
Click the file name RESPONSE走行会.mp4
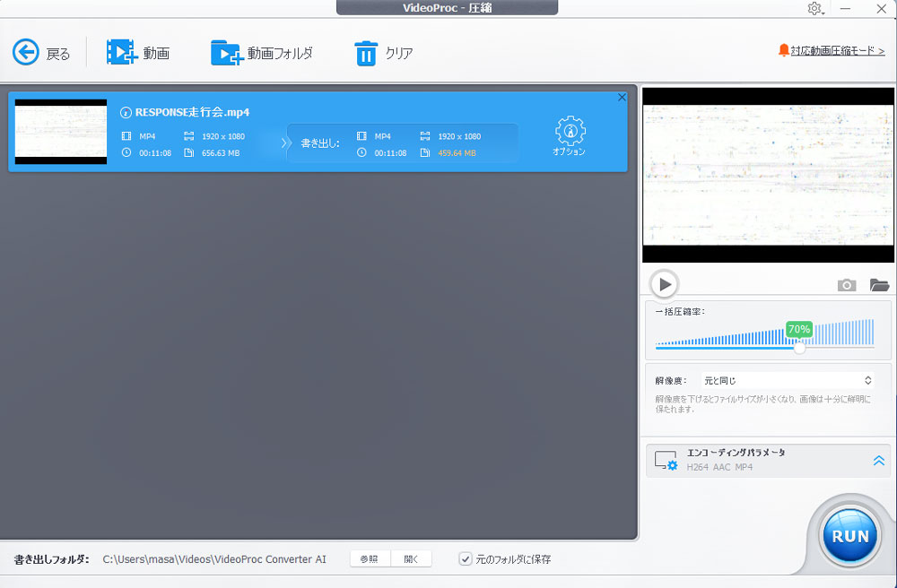tap(192, 112)
